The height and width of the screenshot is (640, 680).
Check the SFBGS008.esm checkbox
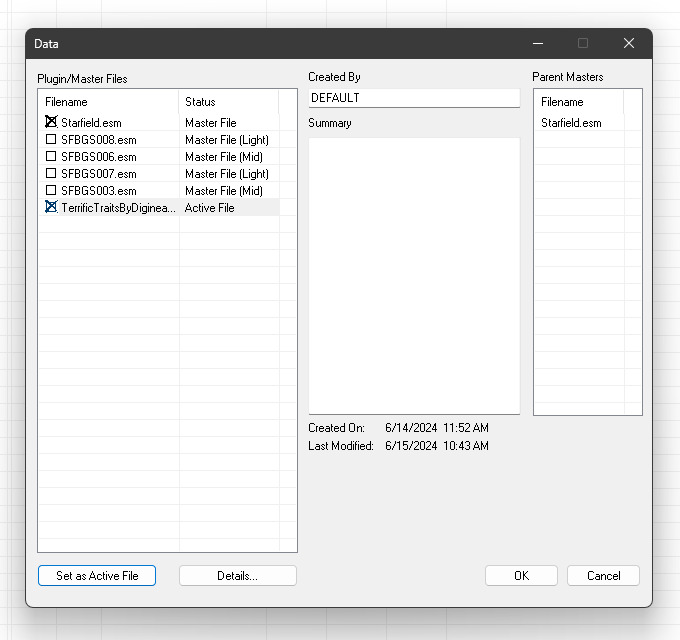(x=51, y=139)
